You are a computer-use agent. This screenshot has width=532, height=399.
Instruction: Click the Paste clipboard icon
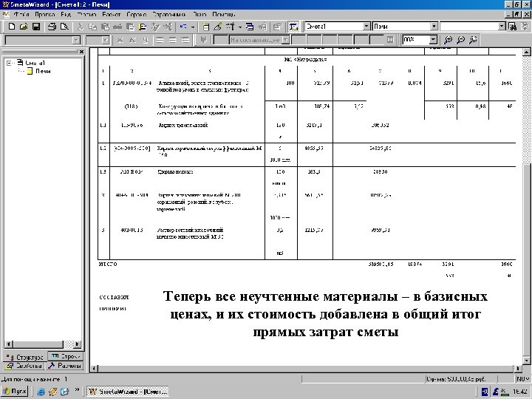tap(105, 27)
